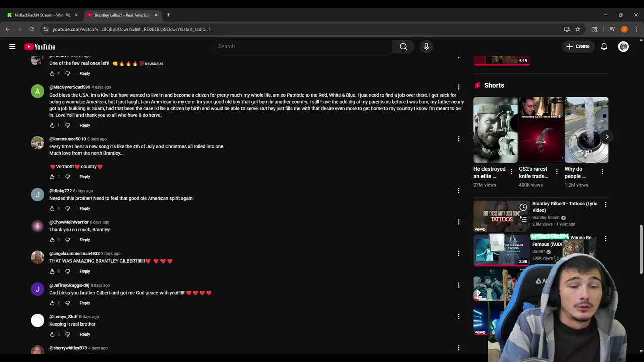Click the Create button
This screenshot has width=644, height=362.
point(577,47)
